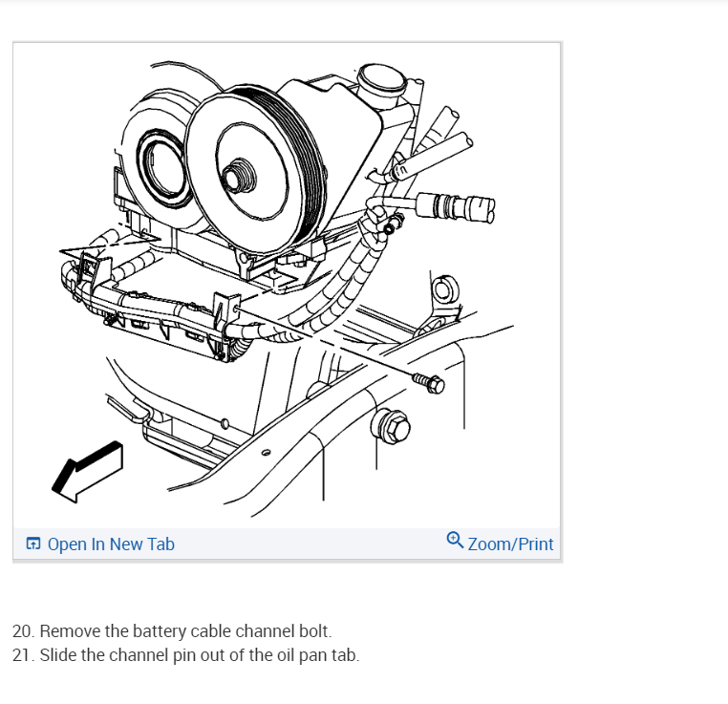Image resolution: width=728 pixels, height=704 pixels.
Task: Select the right mounting tab of cable channel
Action: (226, 309)
